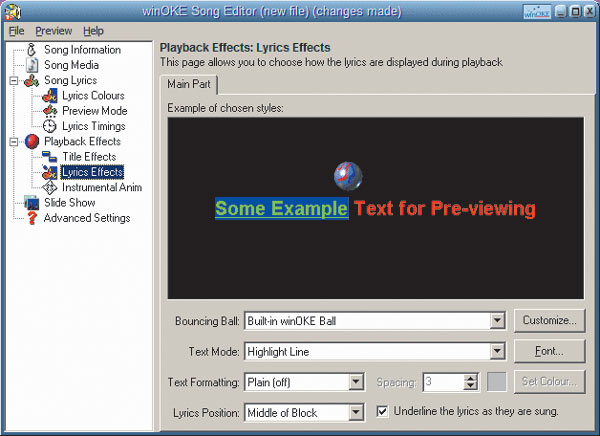Viewport: 600px width, 436px height.
Task: Open the File menu
Action: coord(17,31)
